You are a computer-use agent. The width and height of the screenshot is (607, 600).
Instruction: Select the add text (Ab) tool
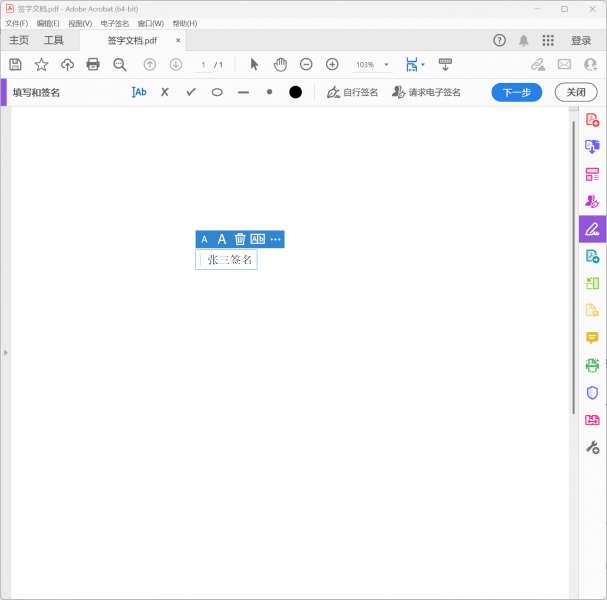click(x=139, y=92)
